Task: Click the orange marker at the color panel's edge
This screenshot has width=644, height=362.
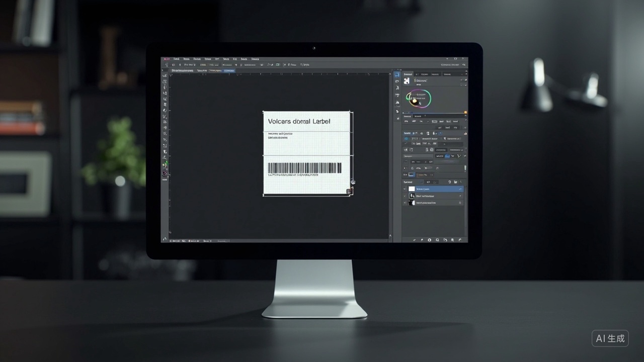Action: (x=465, y=112)
